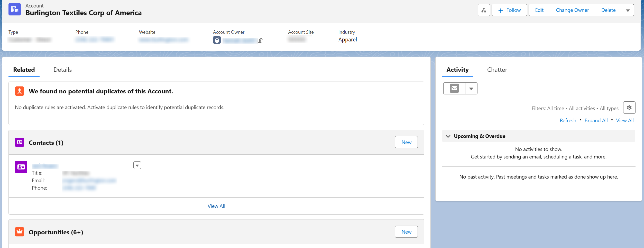This screenshot has width=644, height=248.
Task: Open the contact row action dropdown
Action: click(137, 165)
